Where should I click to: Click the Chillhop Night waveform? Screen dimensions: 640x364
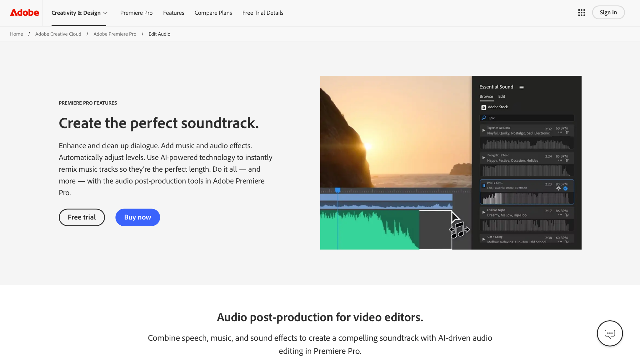[527, 225]
